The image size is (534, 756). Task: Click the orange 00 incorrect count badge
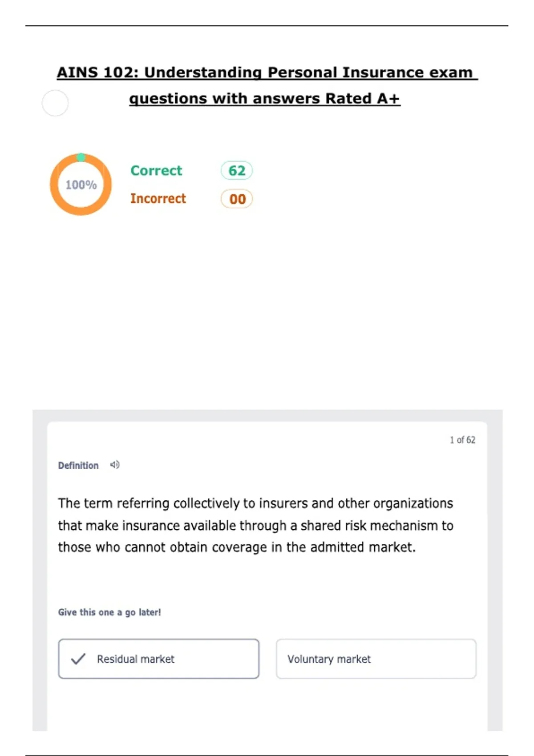pos(237,199)
